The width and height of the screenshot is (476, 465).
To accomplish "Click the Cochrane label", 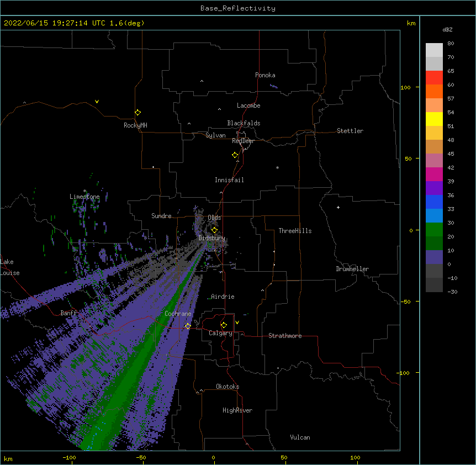I will [x=178, y=314].
